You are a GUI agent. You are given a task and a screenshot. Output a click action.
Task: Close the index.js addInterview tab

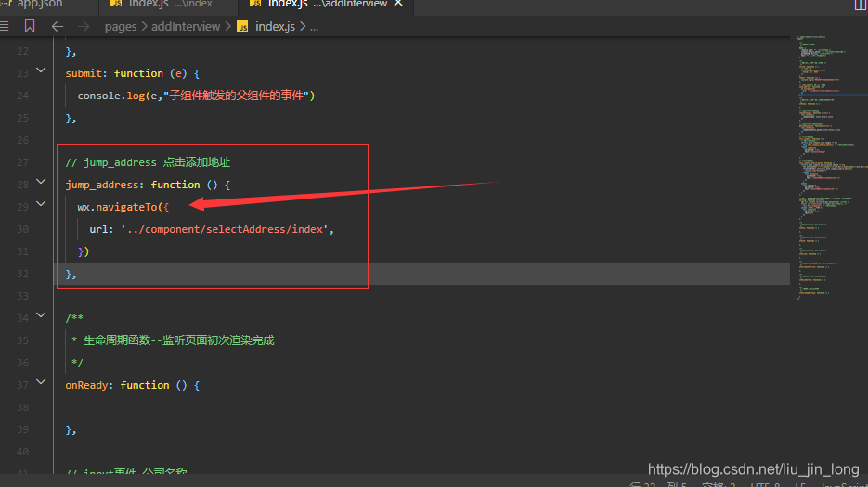pyautogui.click(x=398, y=4)
